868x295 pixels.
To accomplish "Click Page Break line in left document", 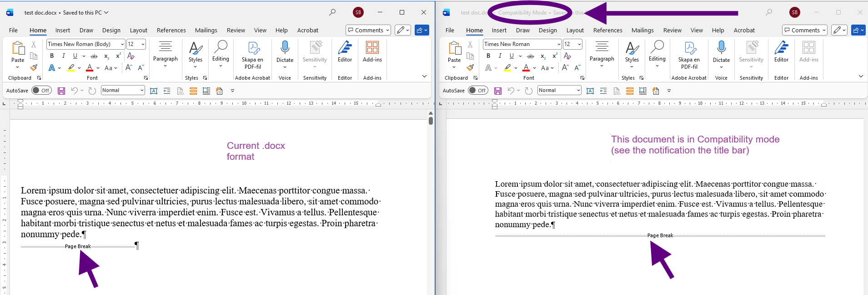I will coord(78,246).
